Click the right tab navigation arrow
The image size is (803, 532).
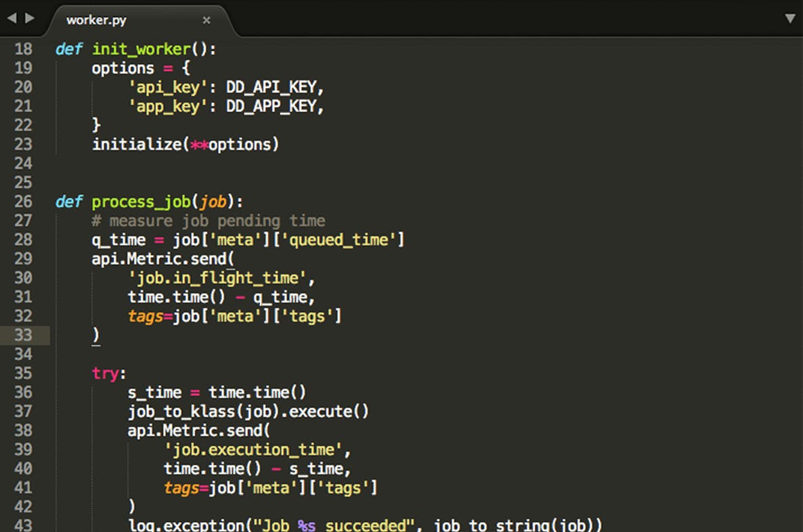(30, 18)
